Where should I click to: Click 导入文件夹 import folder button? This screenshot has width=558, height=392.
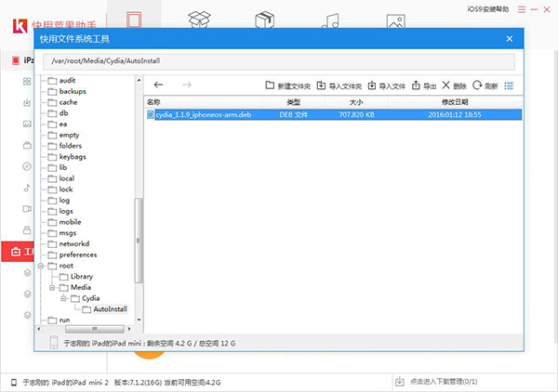339,85
